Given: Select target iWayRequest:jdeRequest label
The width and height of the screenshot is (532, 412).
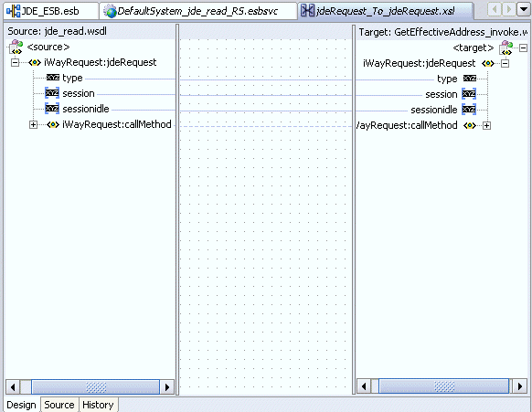Looking at the screenshot, I should pyautogui.click(x=420, y=63).
